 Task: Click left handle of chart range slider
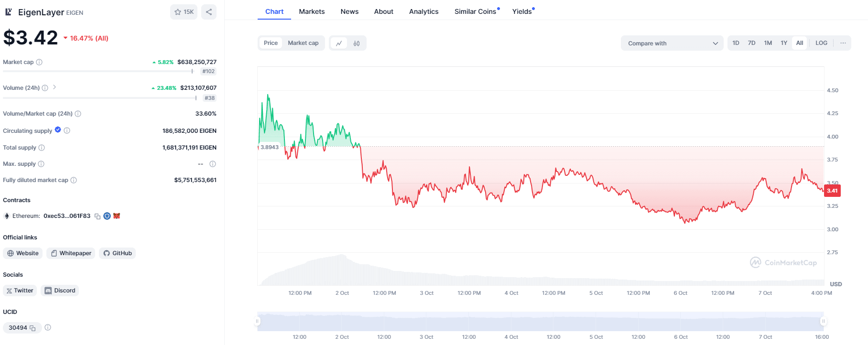[258, 321]
